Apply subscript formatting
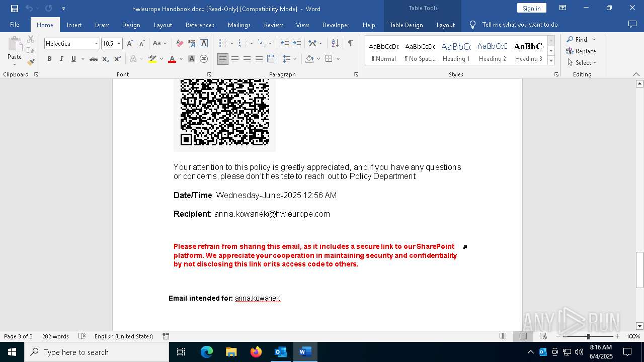The image size is (644, 362). tap(106, 59)
